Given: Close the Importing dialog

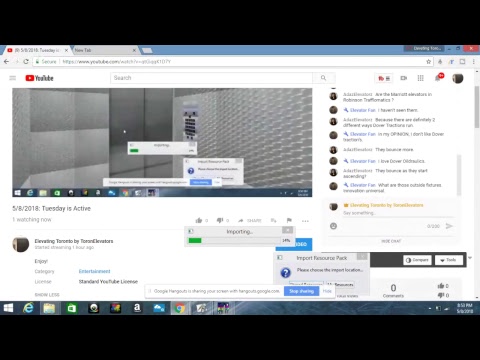Looking at the screenshot, I should (x=287, y=230).
